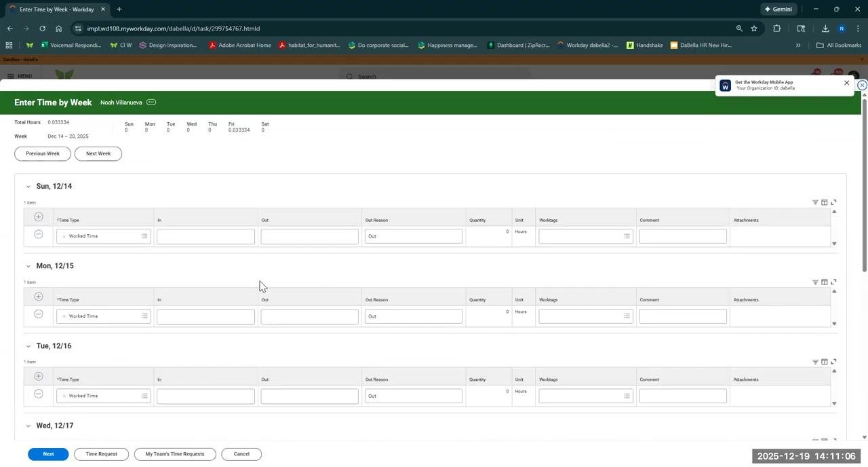Focus the Out field for Sun, 12/14

coord(309,236)
